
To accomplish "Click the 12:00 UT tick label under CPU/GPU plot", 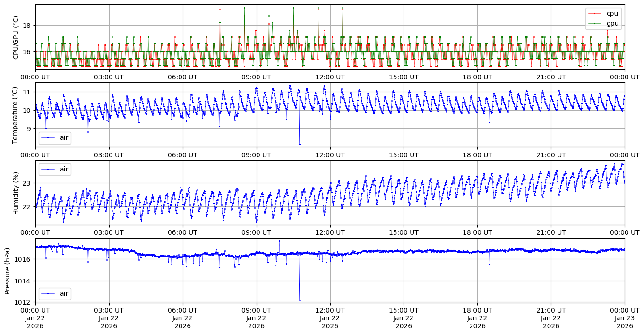I will click(330, 77).
